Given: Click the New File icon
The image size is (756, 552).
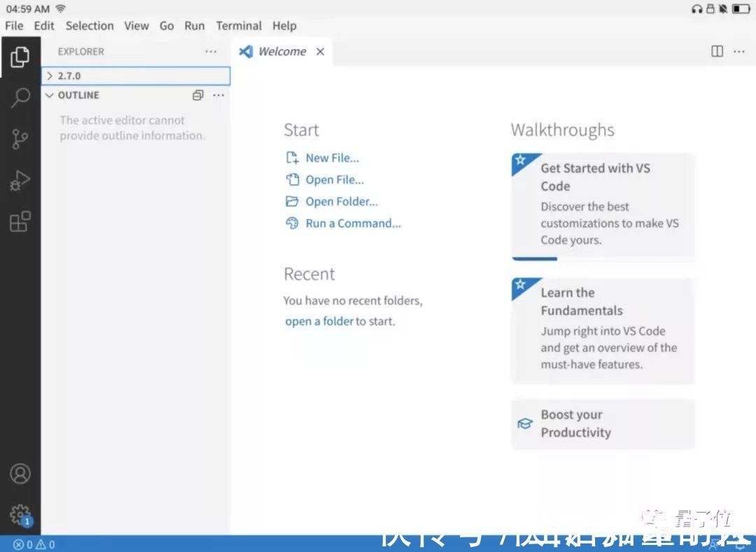Looking at the screenshot, I should pyautogui.click(x=292, y=158).
